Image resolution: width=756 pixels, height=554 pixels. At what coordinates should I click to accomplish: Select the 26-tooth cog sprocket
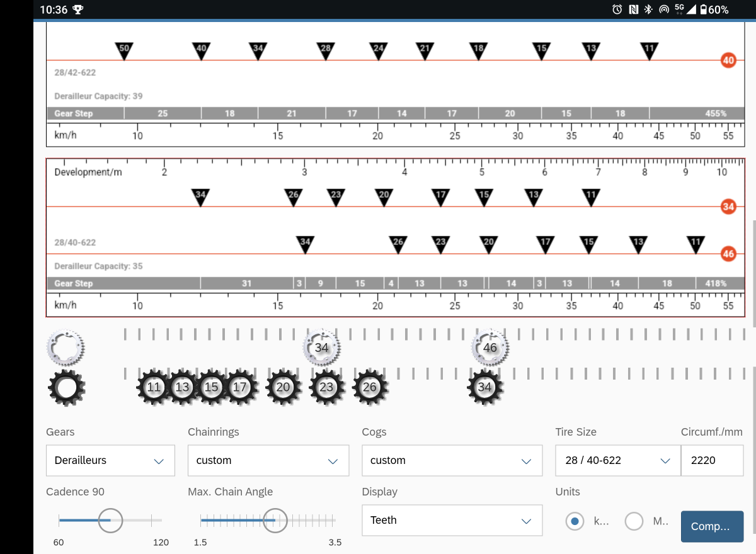click(370, 387)
